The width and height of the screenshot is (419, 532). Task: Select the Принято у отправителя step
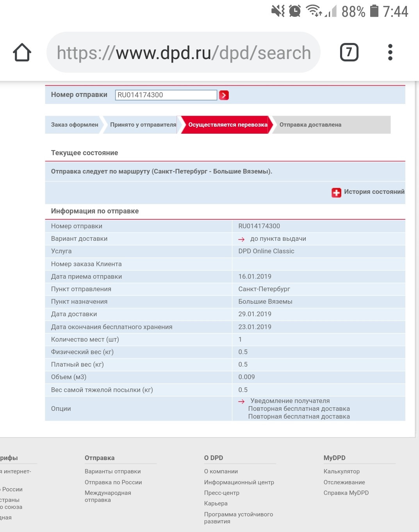(143, 125)
